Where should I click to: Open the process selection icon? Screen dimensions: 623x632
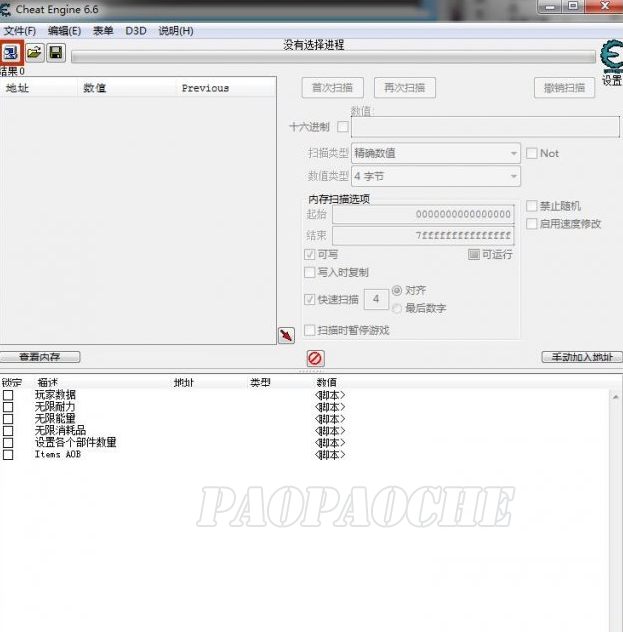[x=11, y=52]
